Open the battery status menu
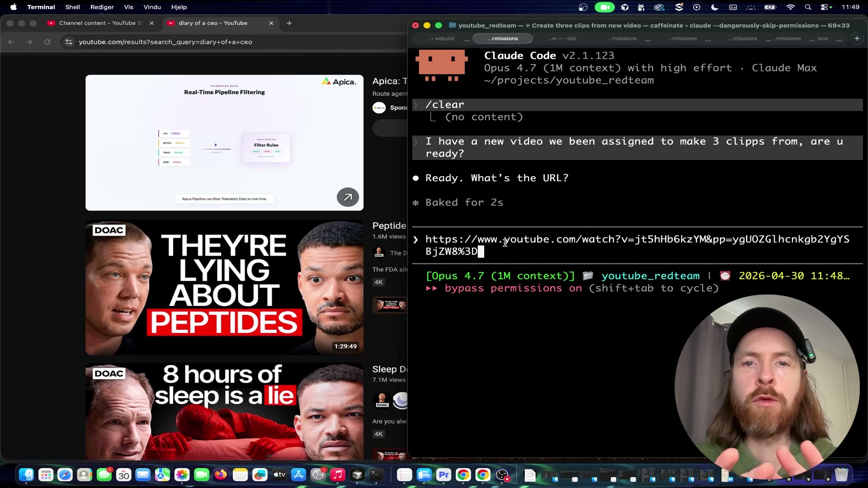The width and height of the screenshot is (868, 488). point(770,7)
